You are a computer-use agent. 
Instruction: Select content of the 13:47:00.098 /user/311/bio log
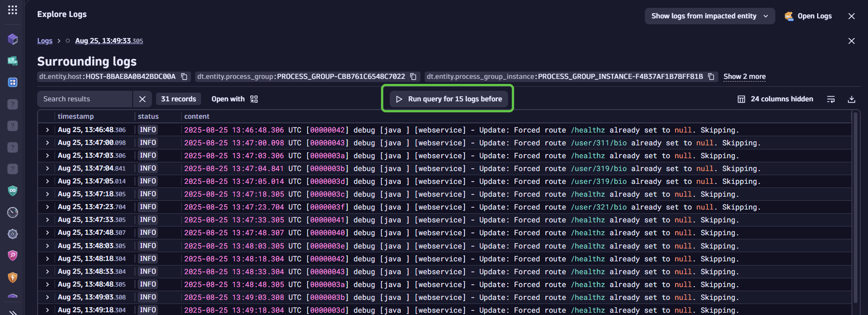472,143
